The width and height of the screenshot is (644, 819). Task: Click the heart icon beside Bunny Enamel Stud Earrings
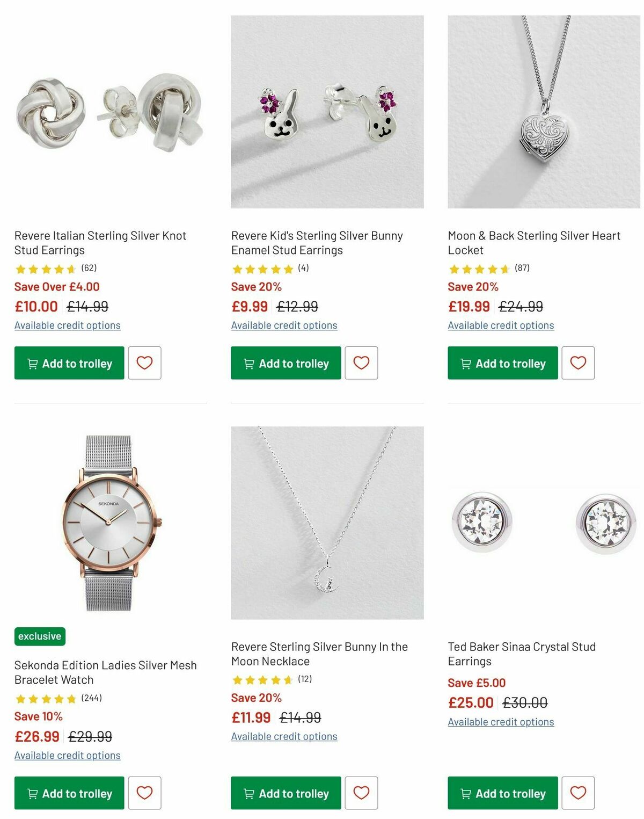point(361,363)
